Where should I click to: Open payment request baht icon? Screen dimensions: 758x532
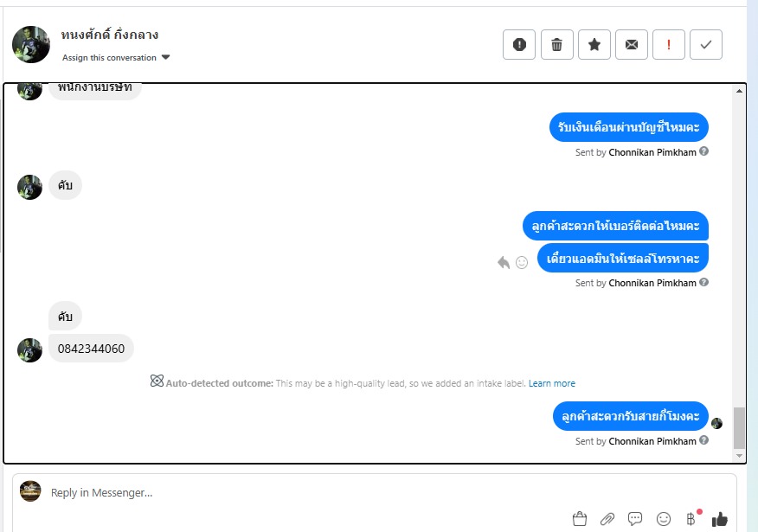point(691,519)
